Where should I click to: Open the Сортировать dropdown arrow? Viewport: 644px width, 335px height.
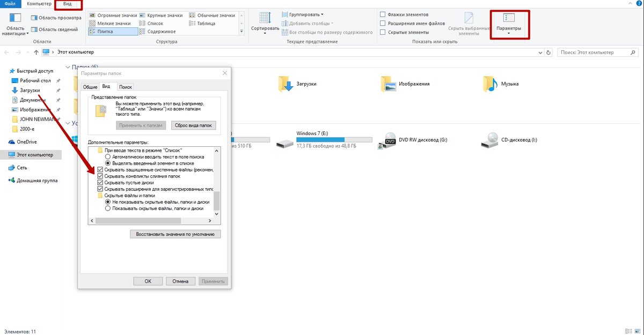[x=265, y=34]
